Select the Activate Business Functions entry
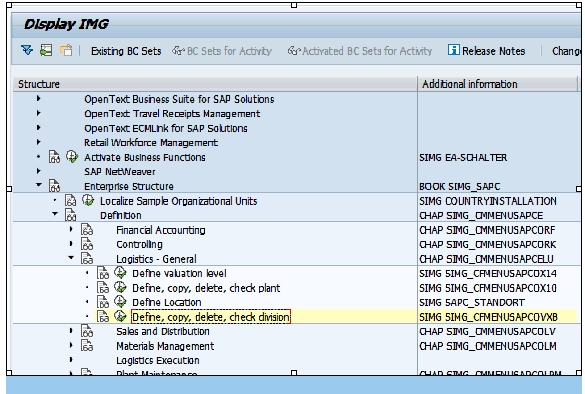The height and width of the screenshot is (394, 585). [x=145, y=157]
